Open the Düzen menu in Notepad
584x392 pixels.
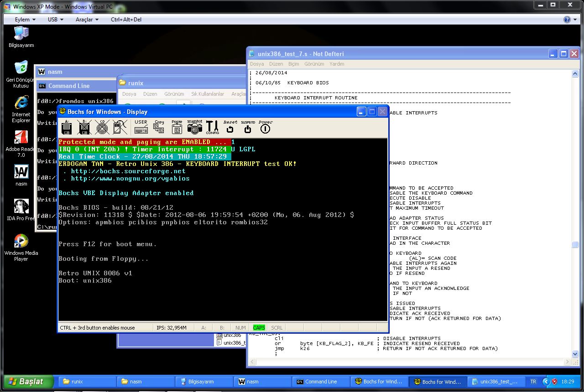276,64
